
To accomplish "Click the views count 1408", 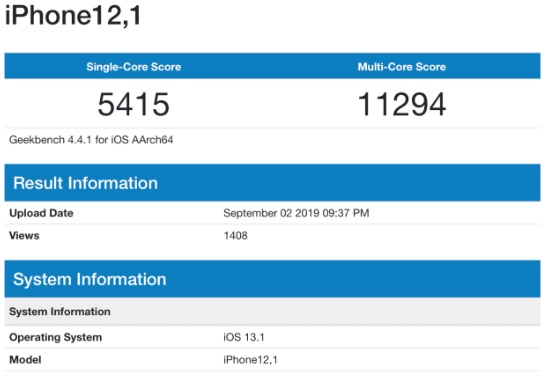I will [x=235, y=235].
